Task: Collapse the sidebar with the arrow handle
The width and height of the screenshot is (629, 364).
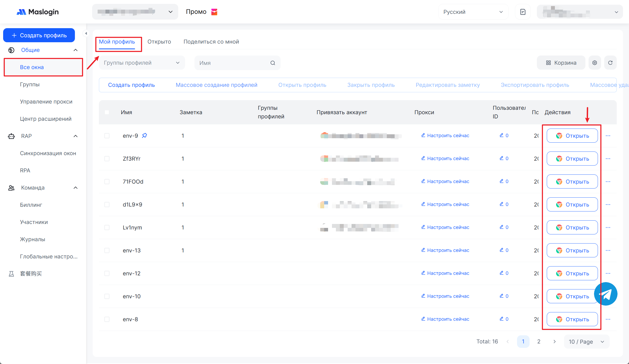Action: (86, 33)
